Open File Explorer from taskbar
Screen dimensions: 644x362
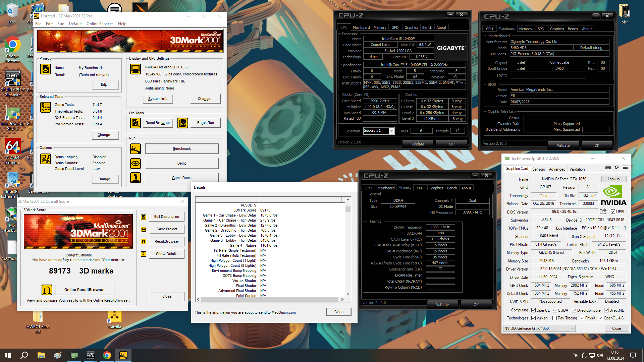41,355
